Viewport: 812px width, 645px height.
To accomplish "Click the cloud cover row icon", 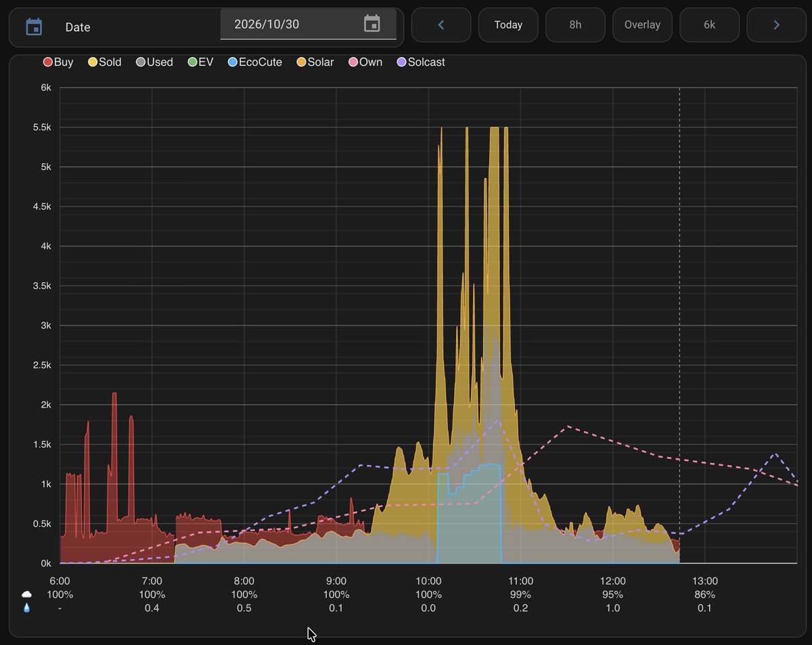I will [x=26, y=594].
